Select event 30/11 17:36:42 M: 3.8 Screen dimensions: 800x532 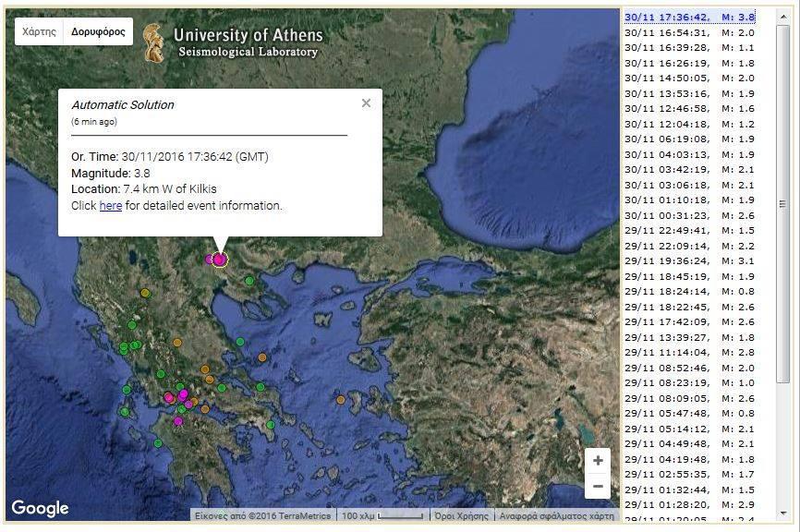[x=689, y=18]
